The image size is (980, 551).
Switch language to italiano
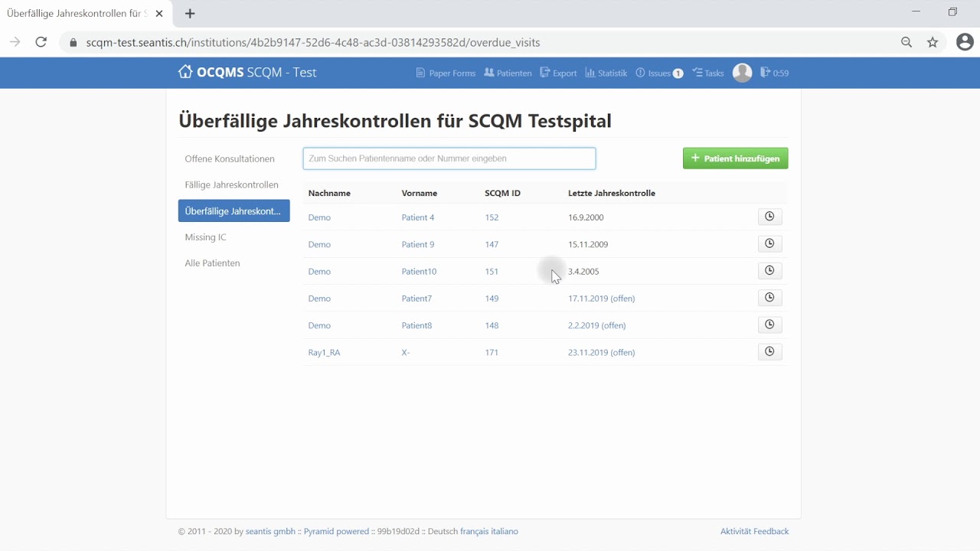click(x=505, y=531)
